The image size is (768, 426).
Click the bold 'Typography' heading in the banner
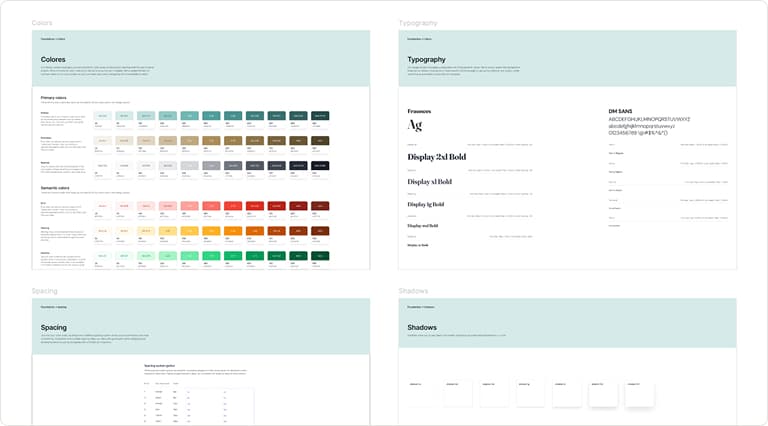[x=427, y=59]
